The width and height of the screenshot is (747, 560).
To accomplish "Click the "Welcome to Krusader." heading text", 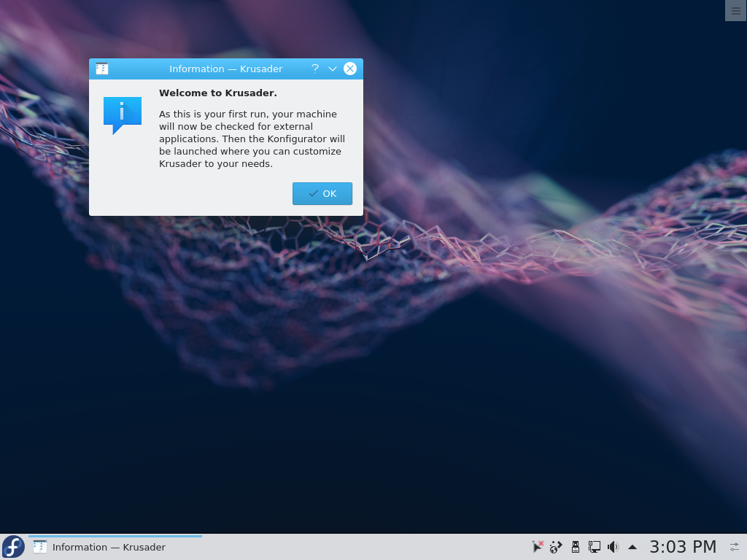I will [x=217, y=93].
